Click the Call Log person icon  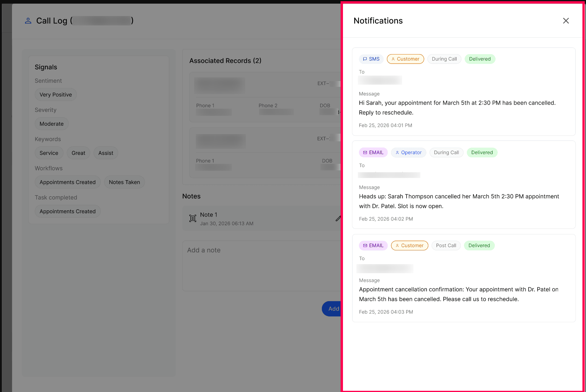tap(28, 21)
